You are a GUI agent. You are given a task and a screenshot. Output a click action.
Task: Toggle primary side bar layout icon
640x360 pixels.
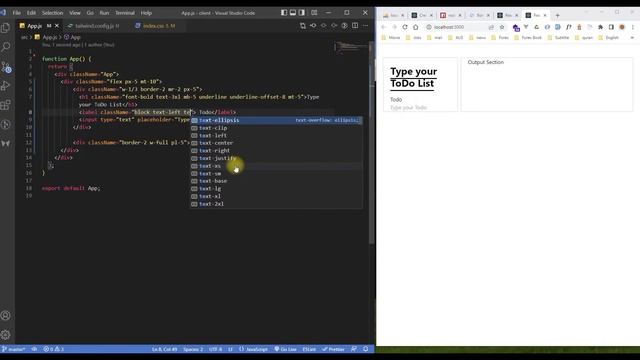click(x=284, y=13)
